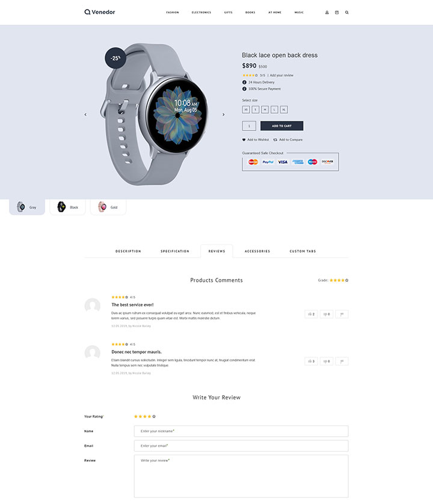
Task: Dislike the 'The best service ever!' review
Action: coord(327,314)
